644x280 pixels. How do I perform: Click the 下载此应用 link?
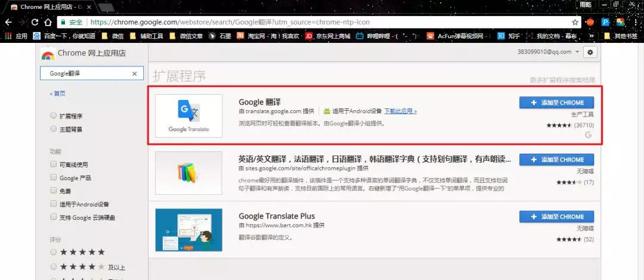[x=401, y=111]
